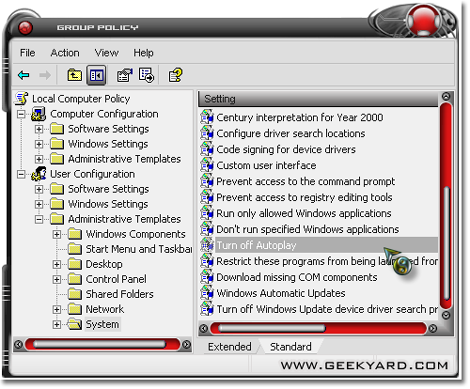Viewport: 470px width, 389px height.
Task: Click the Network folder icon
Action: click(75, 309)
